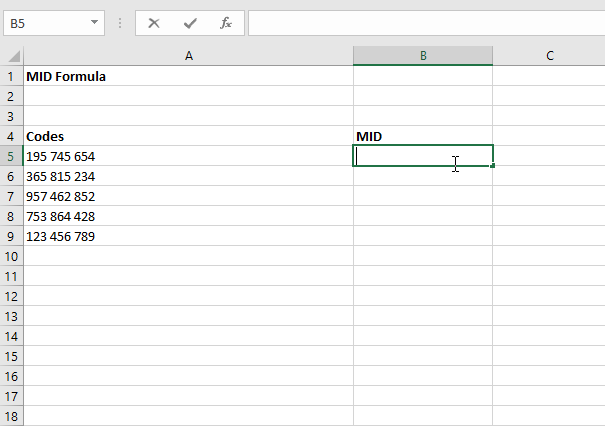Select column A header

(x=188, y=56)
